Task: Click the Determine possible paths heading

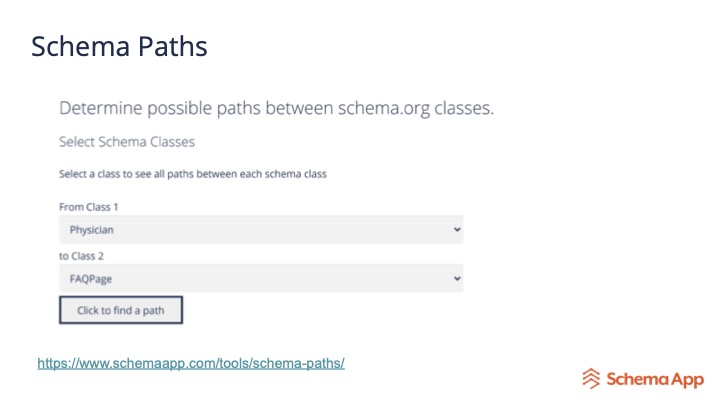Action: coord(276,108)
